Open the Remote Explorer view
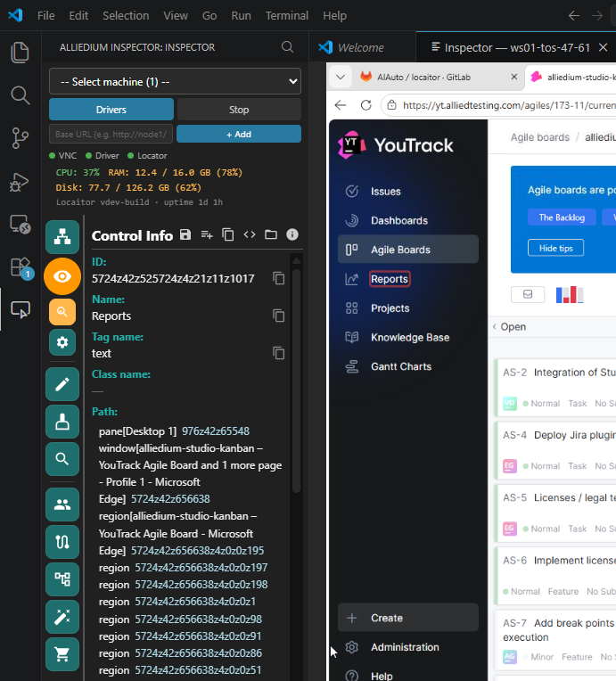Viewport: 616px width, 681px height. tap(20, 224)
